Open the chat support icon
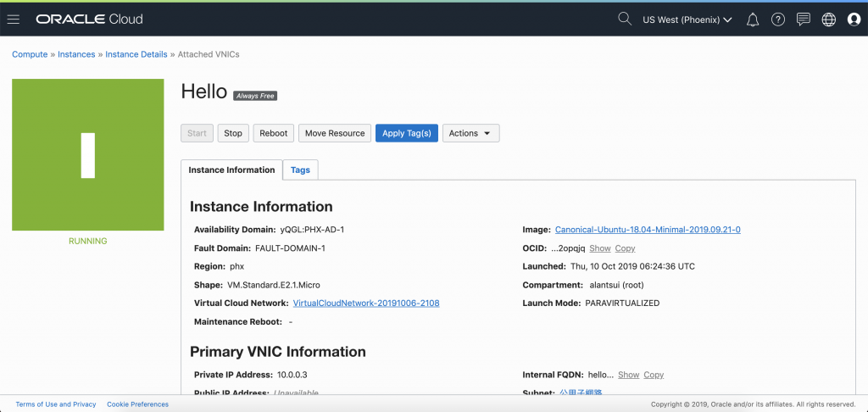The height and width of the screenshot is (412, 868). click(804, 20)
